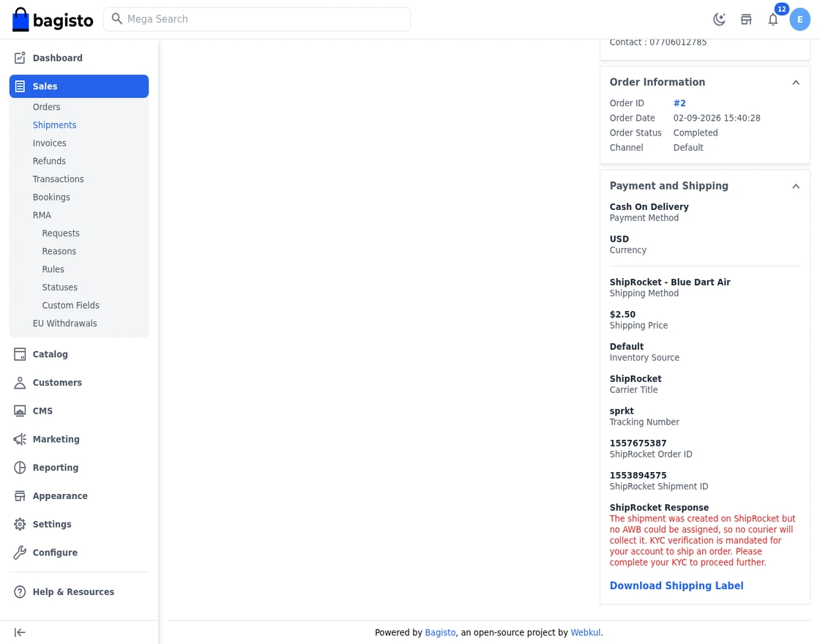Click the Marketing megaphone icon
Image resolution: width=820 pixels, height=644 pixels.
20,439
